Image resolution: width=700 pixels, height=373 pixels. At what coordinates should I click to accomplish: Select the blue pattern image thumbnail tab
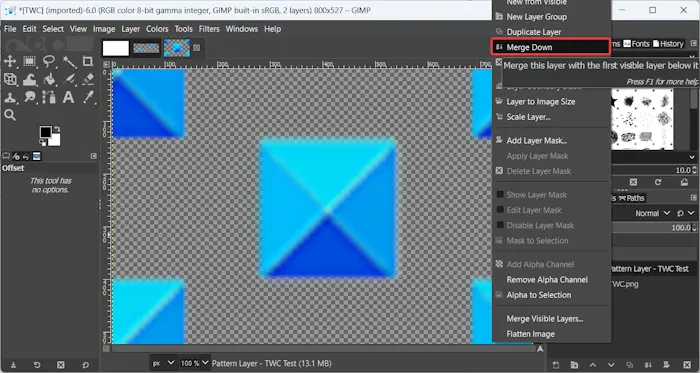click(x=177, y=48)
